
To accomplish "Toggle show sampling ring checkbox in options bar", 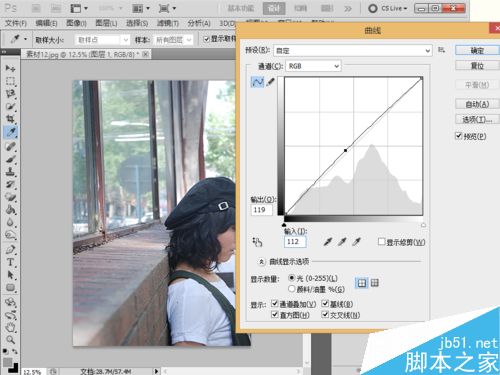I will point(206,39).
